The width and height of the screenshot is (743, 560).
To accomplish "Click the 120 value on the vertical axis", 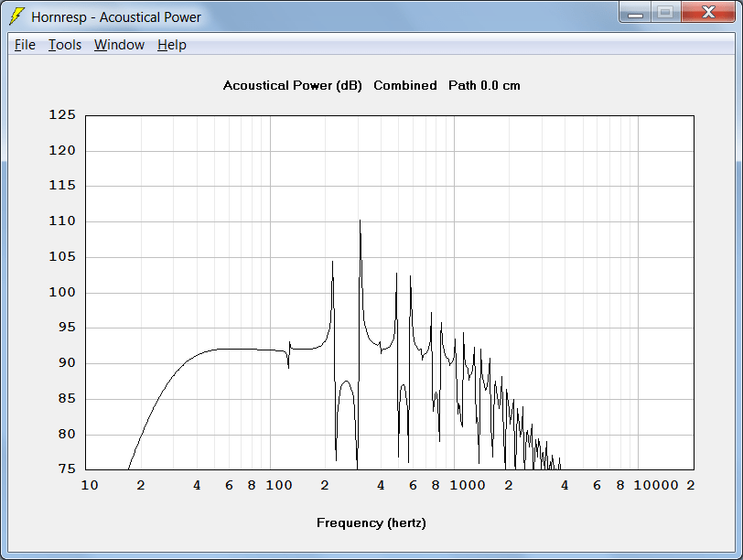I will pyautogui.click(x=62, y=151).
